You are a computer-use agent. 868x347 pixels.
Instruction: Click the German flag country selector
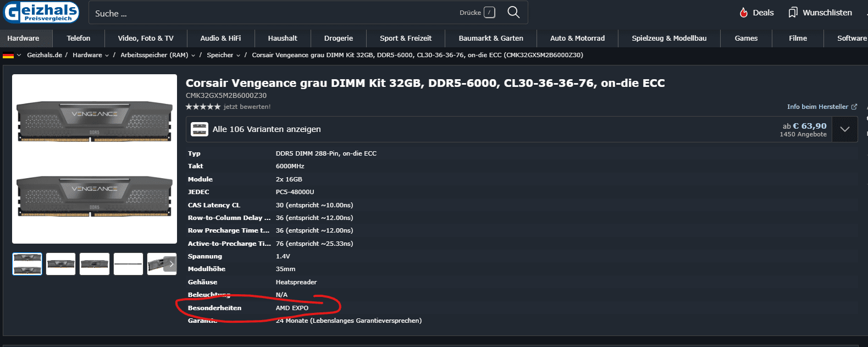12,55
